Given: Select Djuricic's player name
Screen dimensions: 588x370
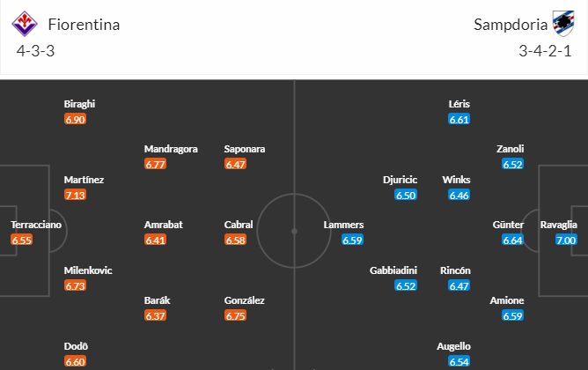Looking at the screenshot, I should (401, 180).
